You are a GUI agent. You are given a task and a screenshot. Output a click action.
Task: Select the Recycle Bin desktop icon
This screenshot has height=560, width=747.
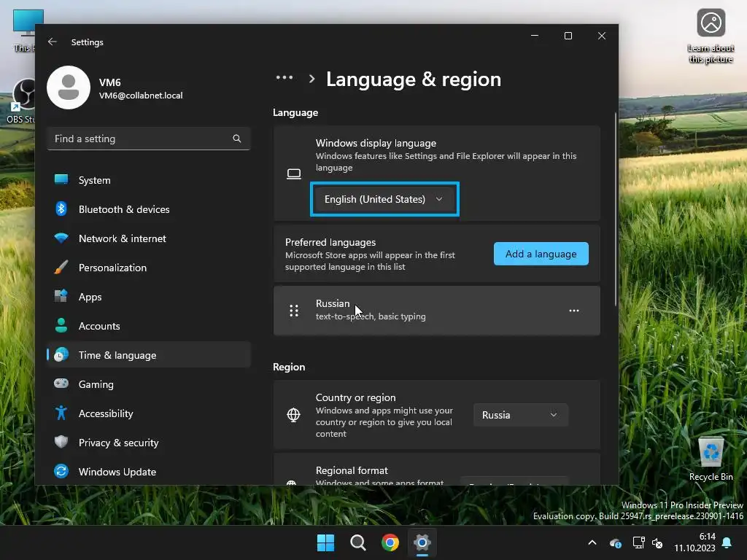coord(711,459)
